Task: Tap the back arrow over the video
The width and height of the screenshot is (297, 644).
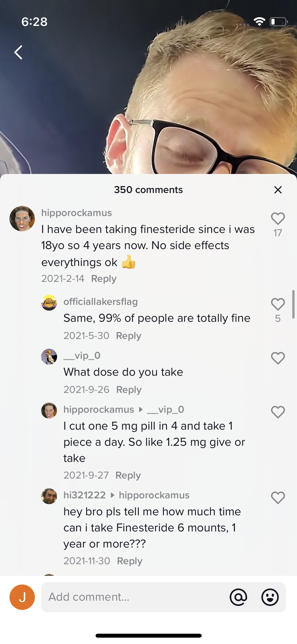Action: click(18, 52)
